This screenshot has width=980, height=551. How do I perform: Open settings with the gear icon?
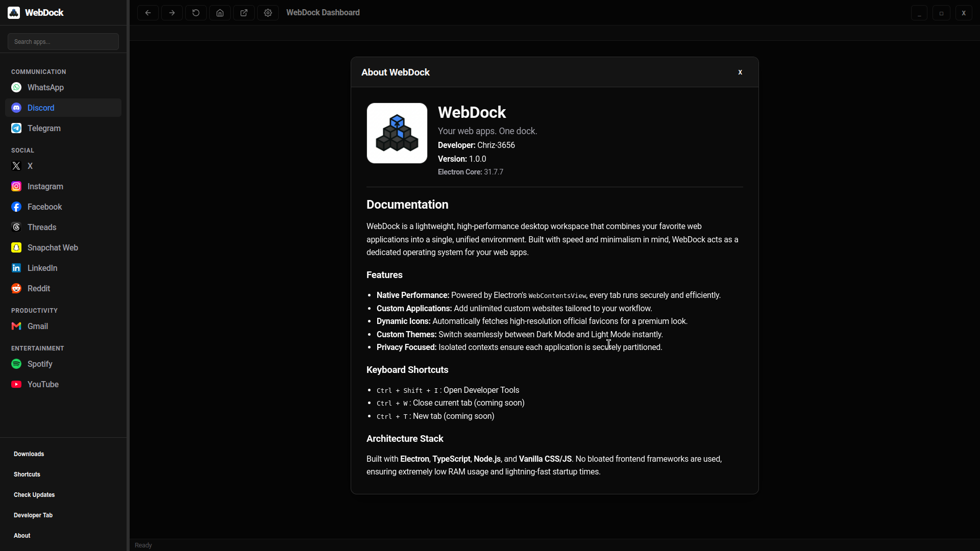268,13
